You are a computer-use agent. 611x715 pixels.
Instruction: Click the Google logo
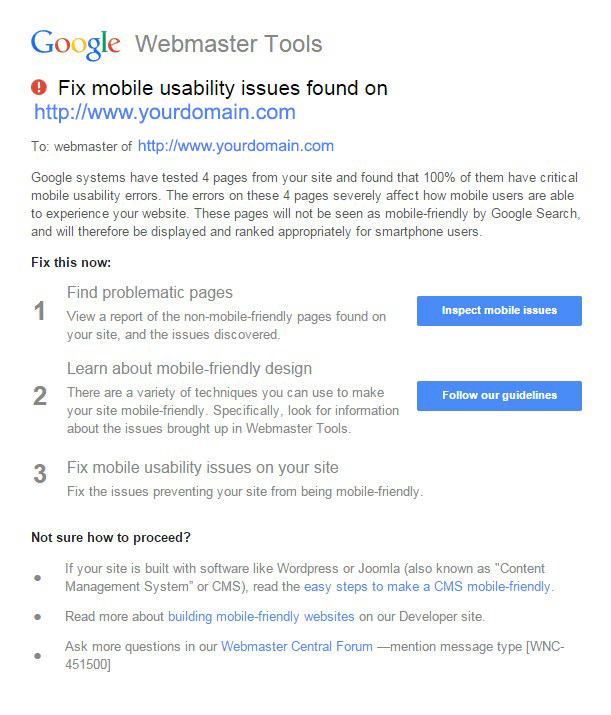(76, 44)
